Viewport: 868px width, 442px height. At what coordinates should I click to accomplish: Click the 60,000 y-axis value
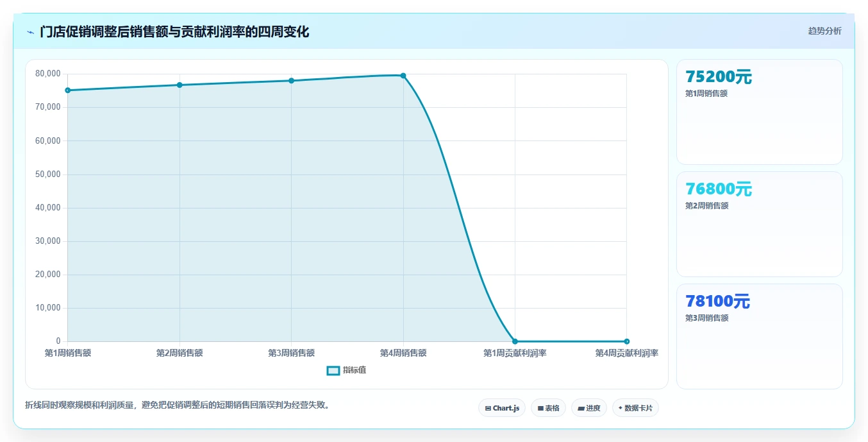coord(48,140)
